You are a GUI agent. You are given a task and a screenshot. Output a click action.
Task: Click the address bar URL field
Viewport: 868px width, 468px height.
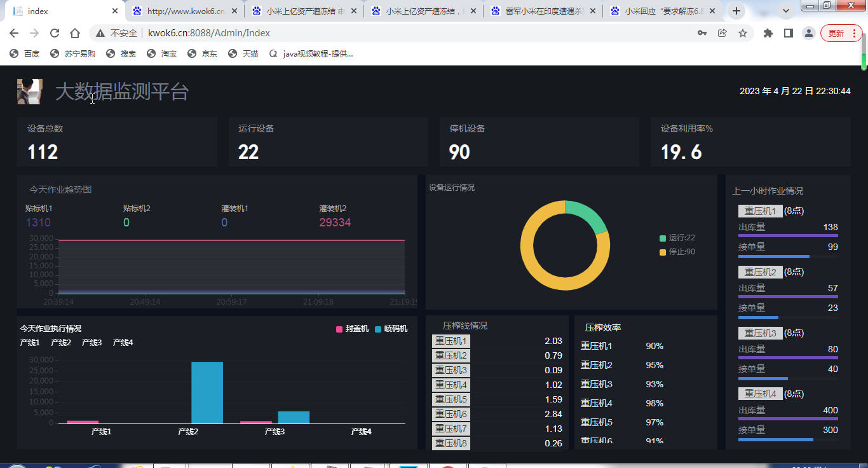click(x=381, y=33)
